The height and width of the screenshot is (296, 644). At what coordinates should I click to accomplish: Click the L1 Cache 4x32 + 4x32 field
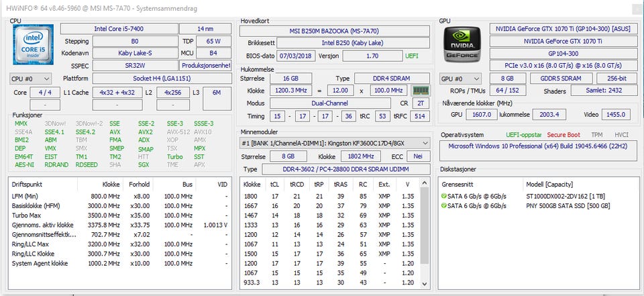117,93
